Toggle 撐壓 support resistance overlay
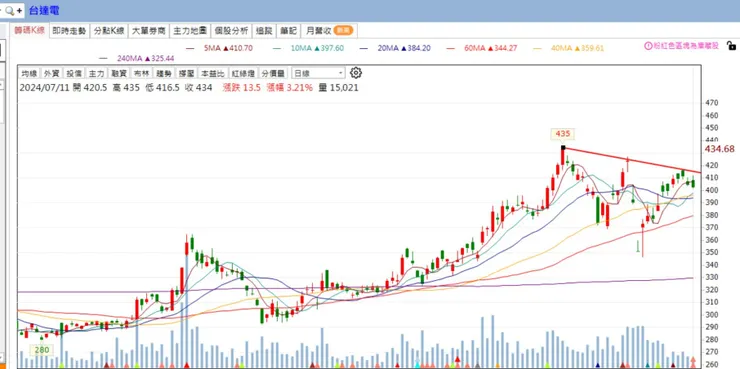 click(x=186, y=73)
